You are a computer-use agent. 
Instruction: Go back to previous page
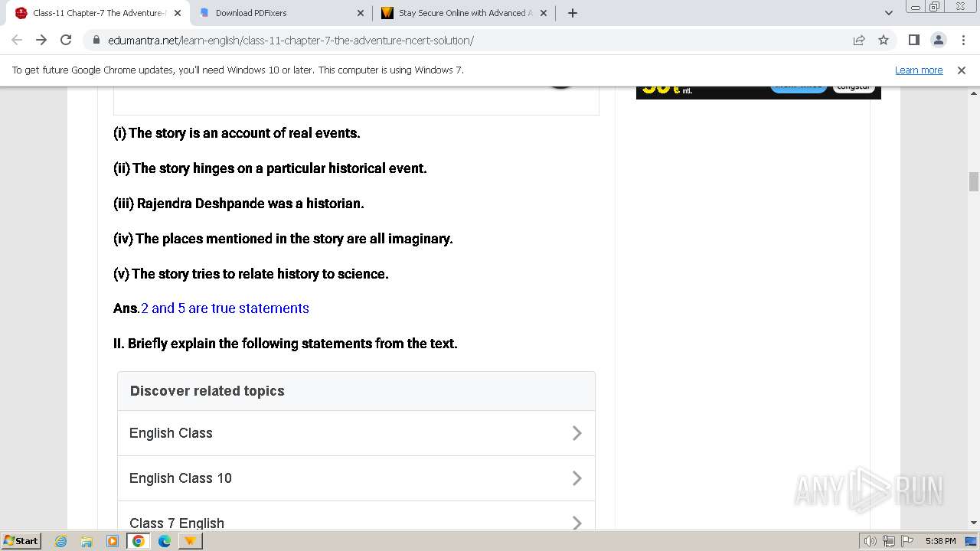tap(17, 40)
